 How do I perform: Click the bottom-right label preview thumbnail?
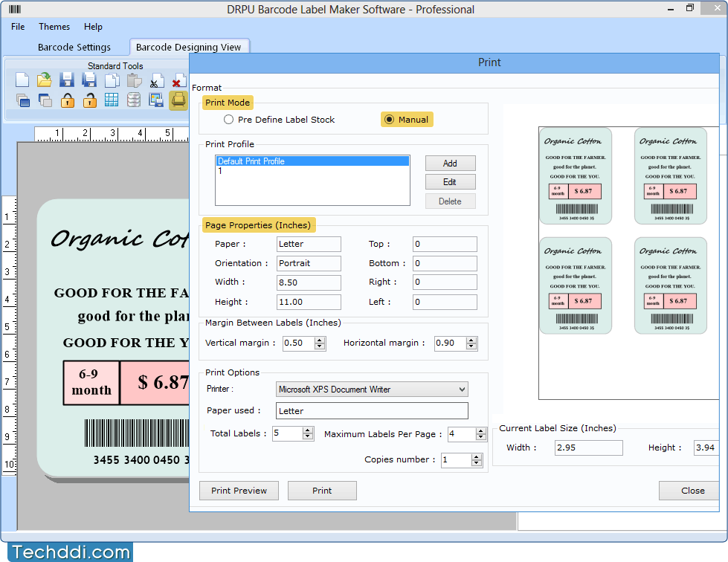671,285
